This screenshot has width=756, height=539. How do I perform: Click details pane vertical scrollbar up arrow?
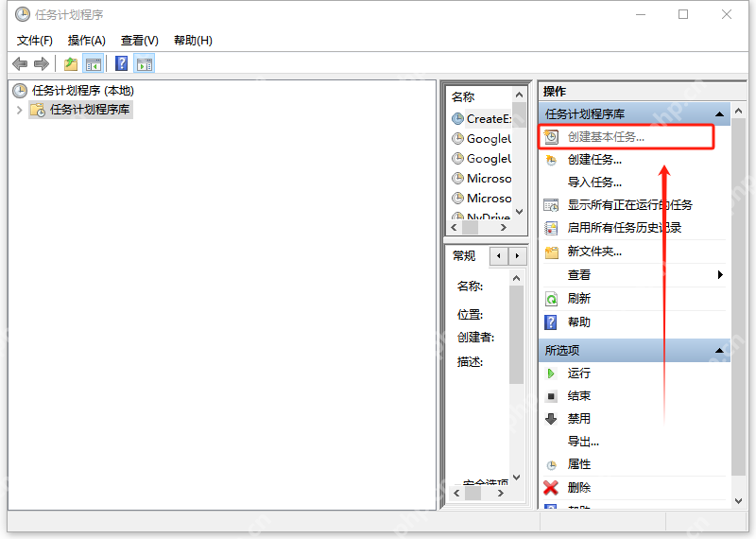coord(516,278)
